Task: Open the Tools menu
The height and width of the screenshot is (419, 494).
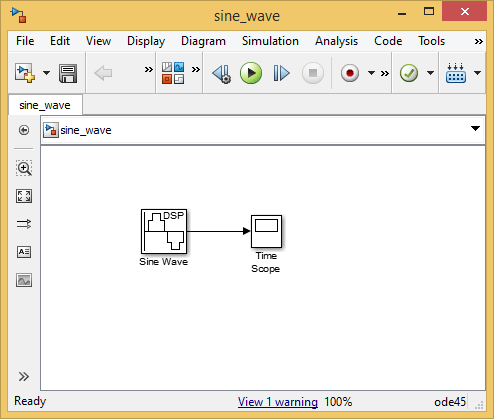Action: [x=432, y=41]
